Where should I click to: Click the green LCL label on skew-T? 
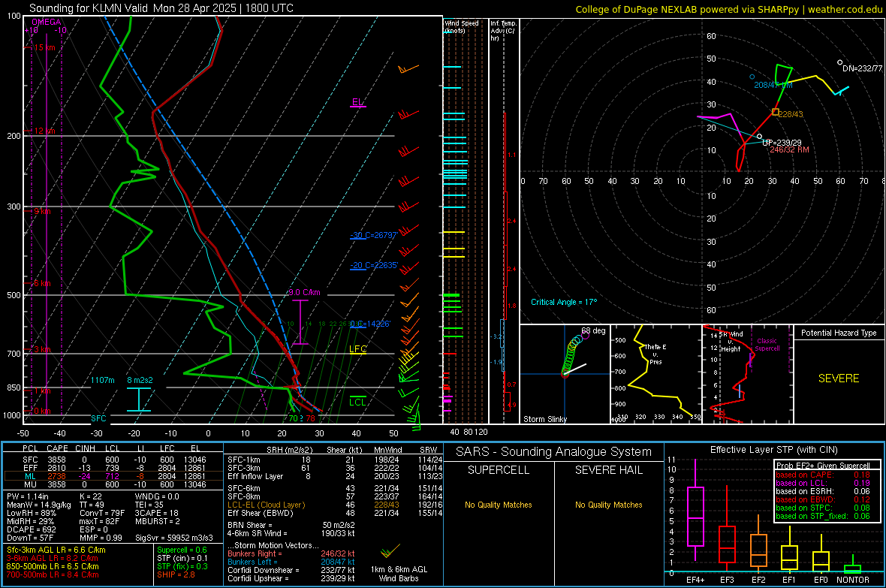click(357, 402)
